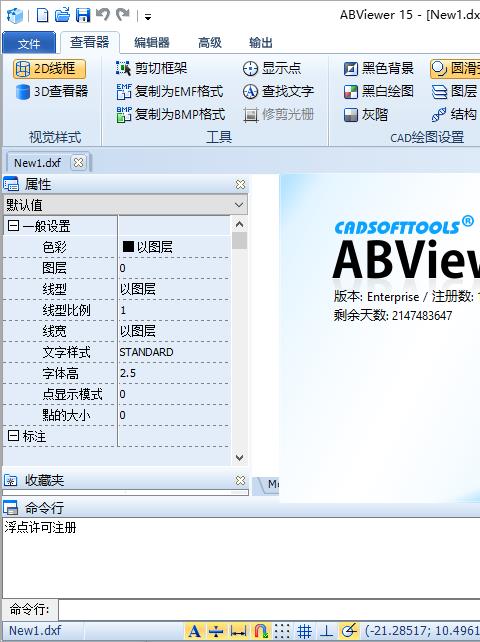Click the 剪切框架 clipping tool
Viewport: 480px width, 642px height.
(152, 68)
